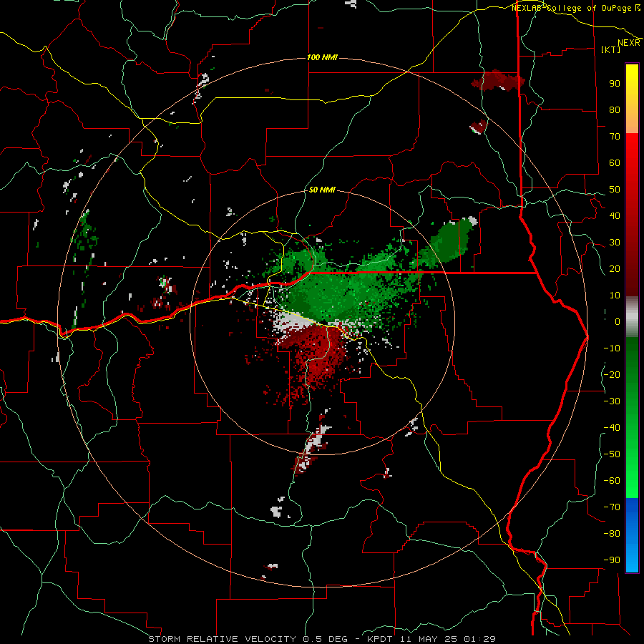
Task: Select the positive 20 value on velocity legend
Action: point(615,268)
